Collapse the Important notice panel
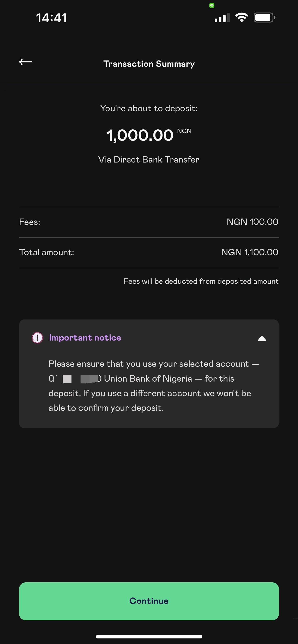 (x=262, y=338)
